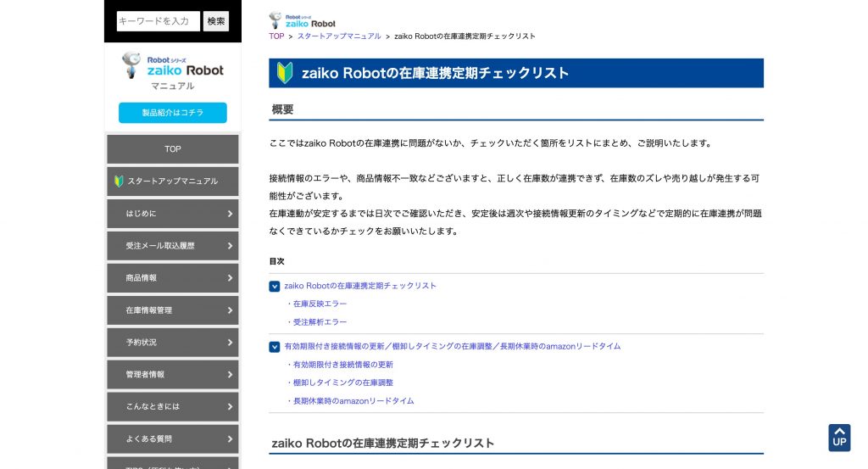
Task: Click the 検索 search button
Action: click(x=216, y=21)
